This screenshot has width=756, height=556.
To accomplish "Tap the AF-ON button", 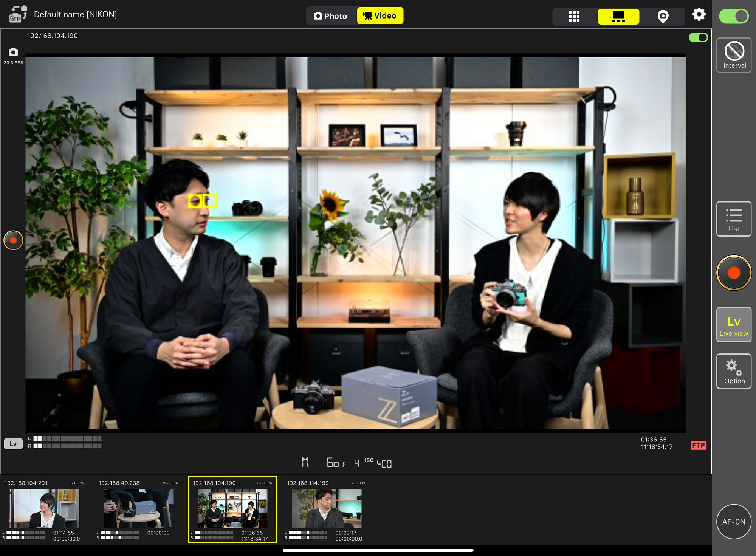I will point(734,522).
